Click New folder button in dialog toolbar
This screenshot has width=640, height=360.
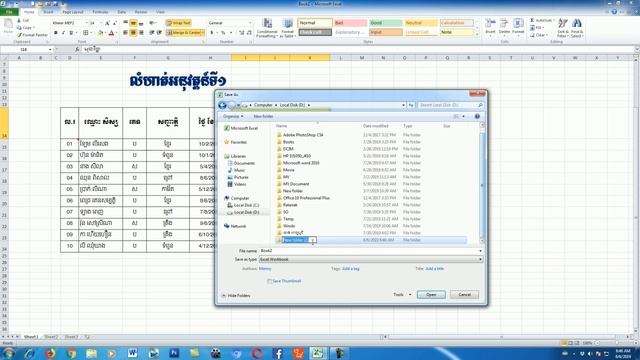click(263, 116)
